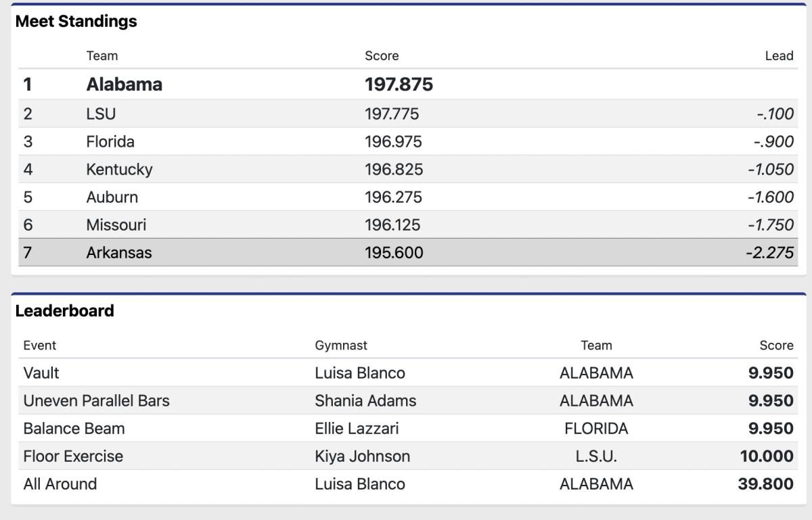Click gymnast Ellie Lazzari's name
This screenshot has height=520, width=812.
pos(357,428)
